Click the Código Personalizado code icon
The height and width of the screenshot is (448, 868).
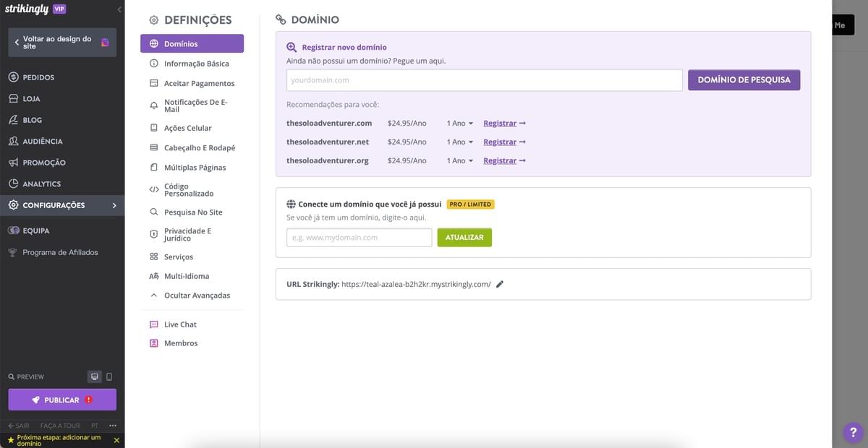(153, 189)
